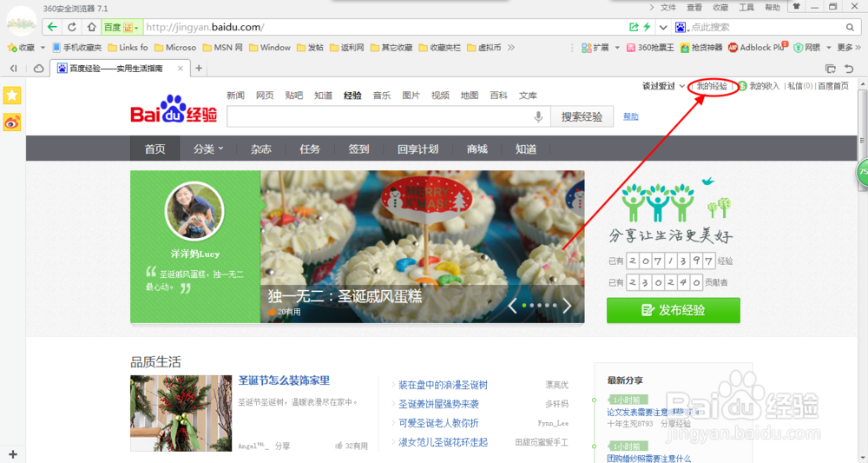Open the 百度首页 link
The height and width of the screenshot is (463, 868).
833,86
